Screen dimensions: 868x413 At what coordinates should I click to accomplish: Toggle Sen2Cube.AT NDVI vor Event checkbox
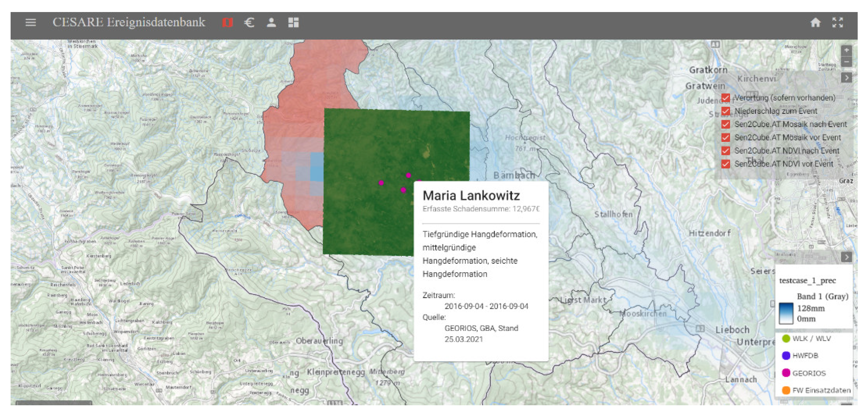tap(726, 164)
